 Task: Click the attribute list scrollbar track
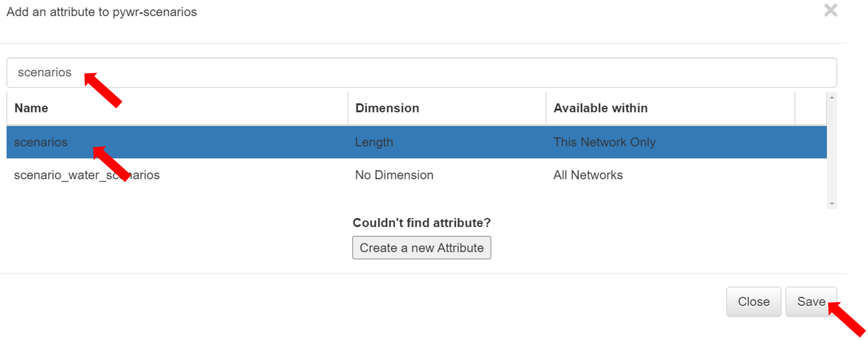(832, 151)
